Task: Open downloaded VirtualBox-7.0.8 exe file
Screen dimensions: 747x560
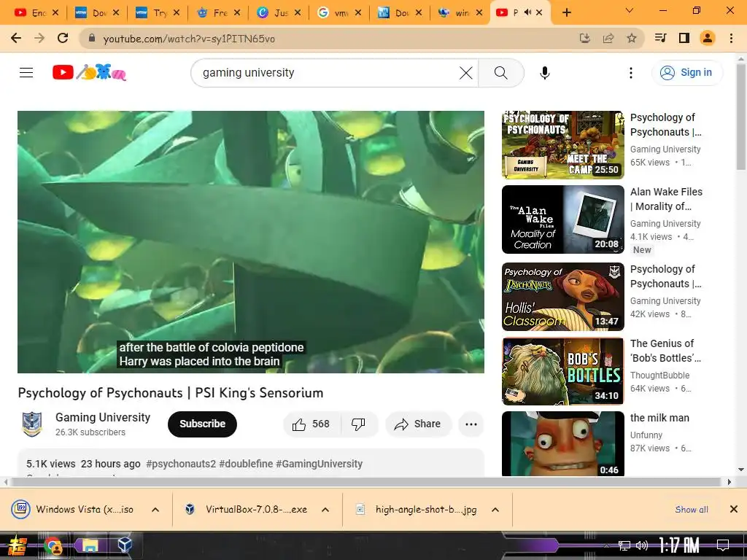Action: (x=247, y=510)
